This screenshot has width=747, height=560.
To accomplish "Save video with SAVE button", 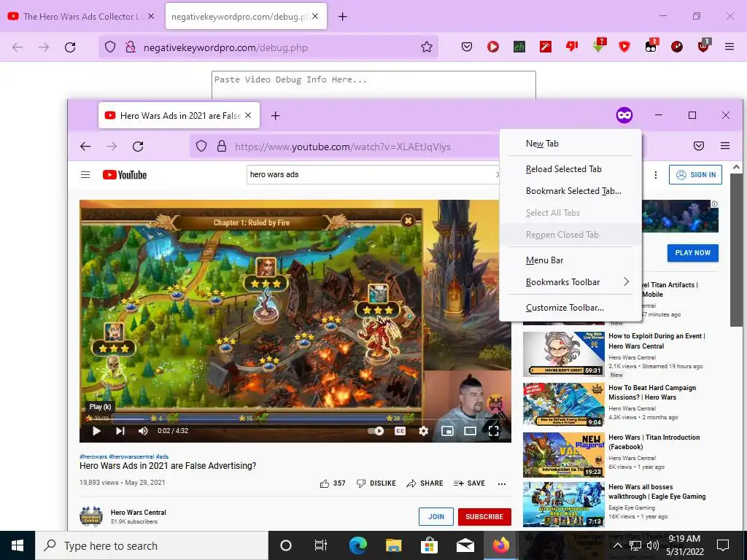I will [469, 483].
